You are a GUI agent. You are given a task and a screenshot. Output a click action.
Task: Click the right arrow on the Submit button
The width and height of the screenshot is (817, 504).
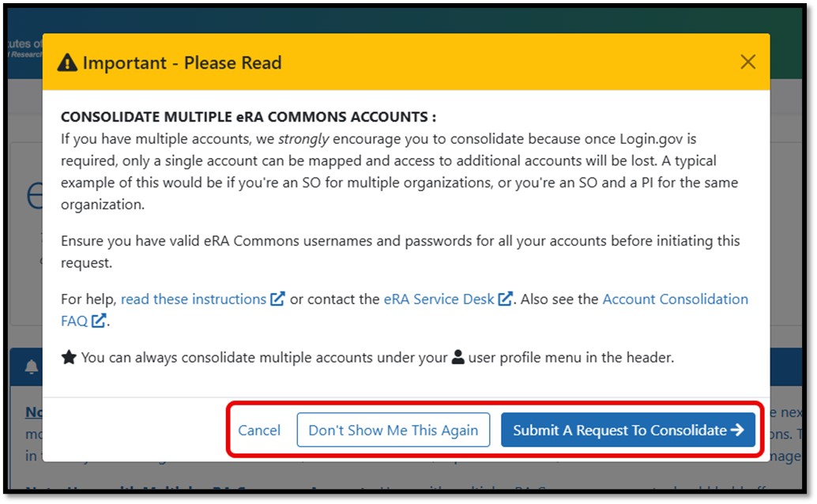[x=737, y=431]
